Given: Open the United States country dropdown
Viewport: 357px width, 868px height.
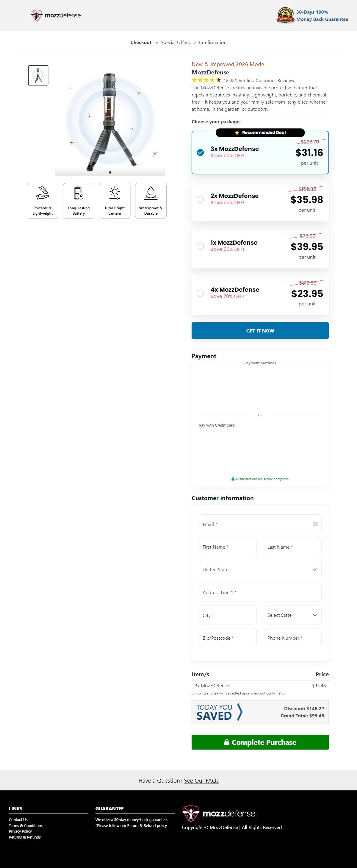Looking at the screenshot, I should click(260, 569).
